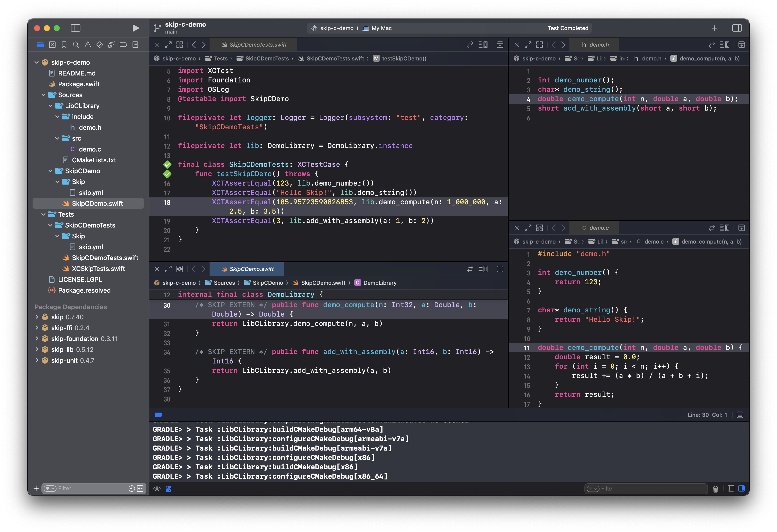Screen dimensions: 777x532
Task: Open the Project navigator folder icon
Action: [40, 44]
